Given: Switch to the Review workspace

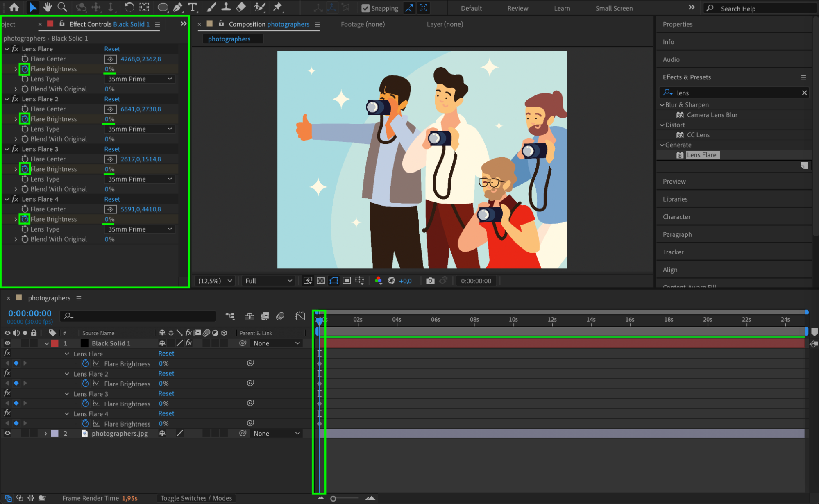Looking at the screenshot, I should (517, 8).
